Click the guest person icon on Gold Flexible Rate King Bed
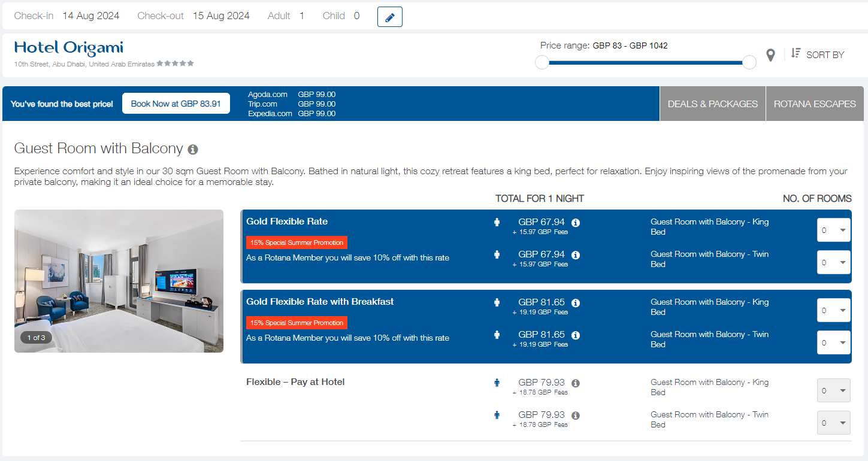 click(x=497, y=222)
